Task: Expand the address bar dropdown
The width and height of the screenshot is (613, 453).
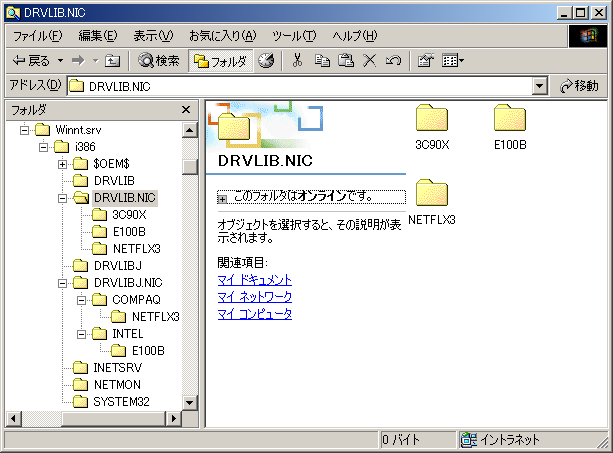Action: [x=540, y=86]
